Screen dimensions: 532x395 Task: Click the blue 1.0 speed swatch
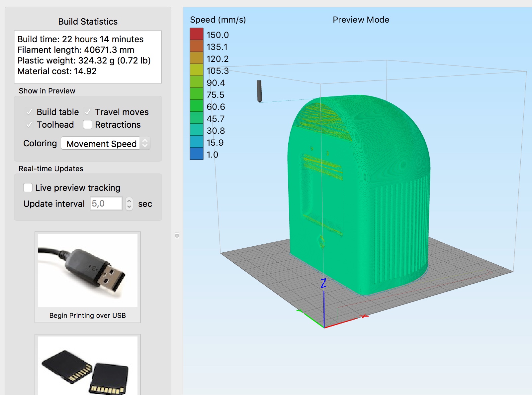(196, 154)
